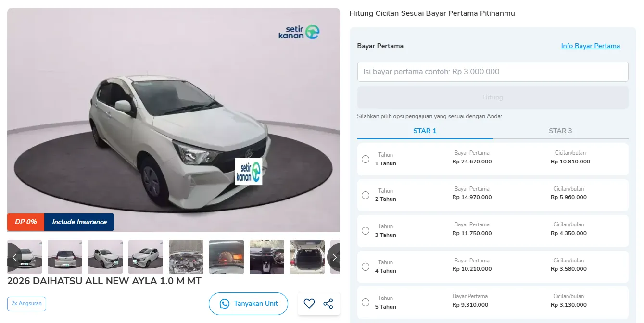Viewport: 644px width, 323px height.
Task: Click the title 2026 DAIHATSU ALL NEW AYLA
Action: pyautogui.click(x=104, y=281)
